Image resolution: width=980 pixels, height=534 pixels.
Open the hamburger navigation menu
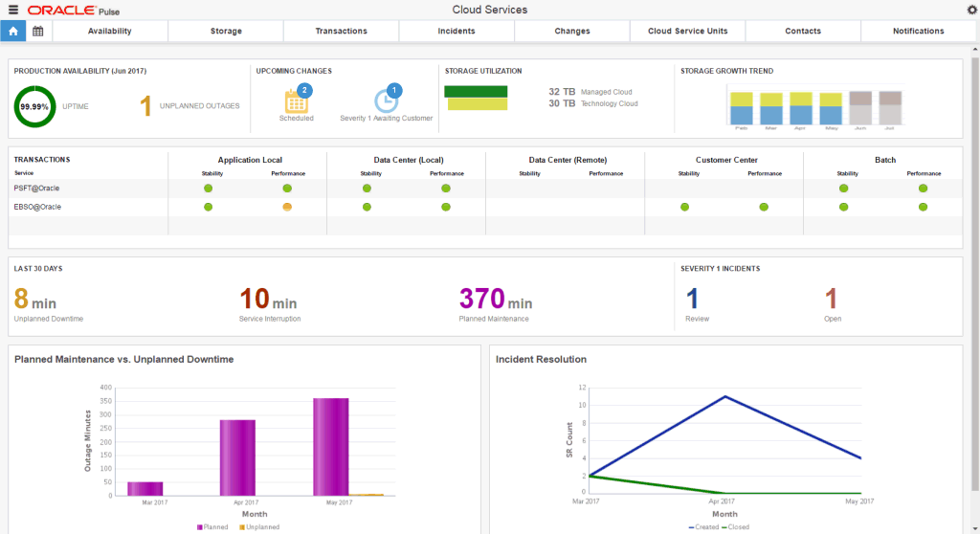click(x=13, y=10)
